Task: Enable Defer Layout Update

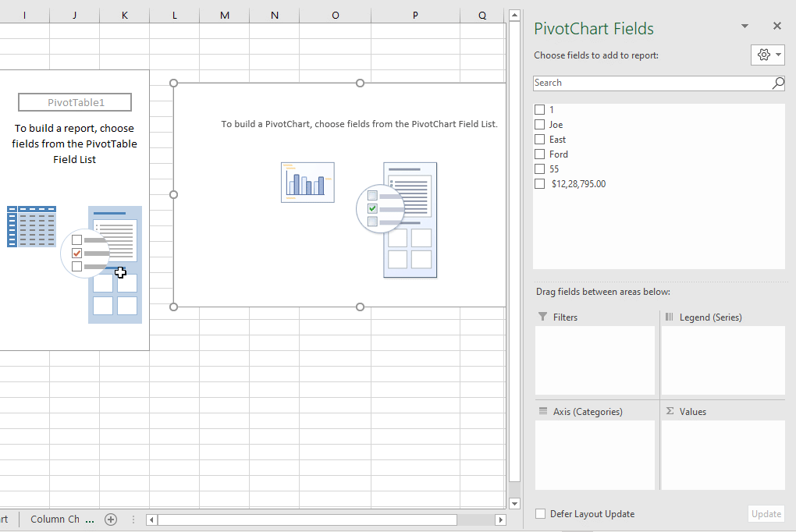Action: (538, 513)
